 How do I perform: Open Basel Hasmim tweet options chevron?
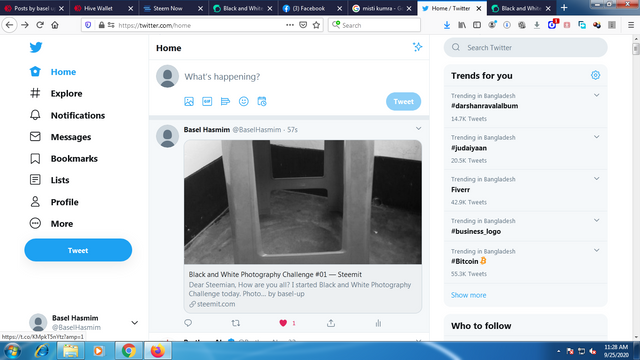pos(418,129)
